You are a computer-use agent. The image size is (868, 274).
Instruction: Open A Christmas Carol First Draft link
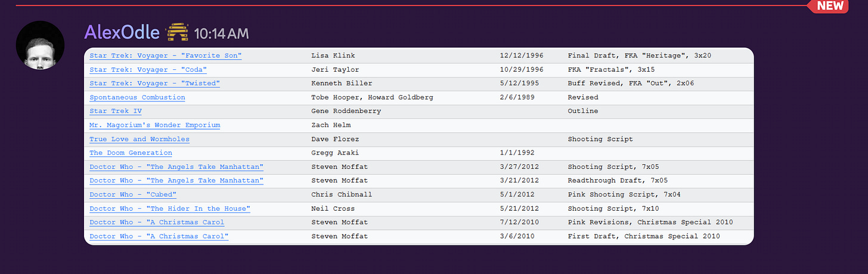click(159, 236)
